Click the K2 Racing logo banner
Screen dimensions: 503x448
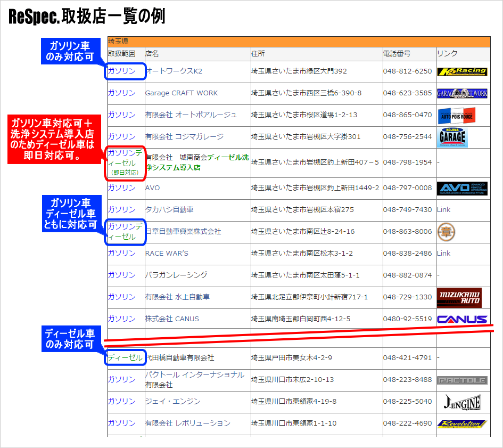point(461,71)
